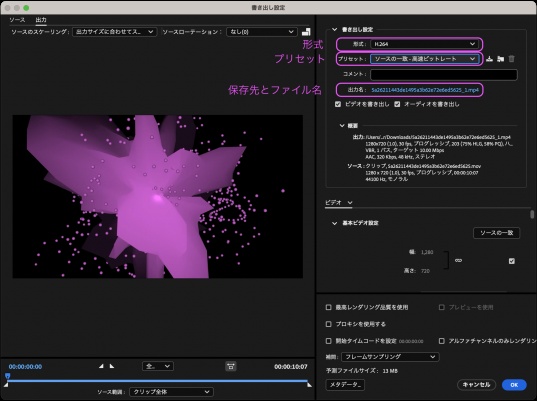Click the OK button
537x401 pixels.
pyautogui.click(x=514, y=385)
